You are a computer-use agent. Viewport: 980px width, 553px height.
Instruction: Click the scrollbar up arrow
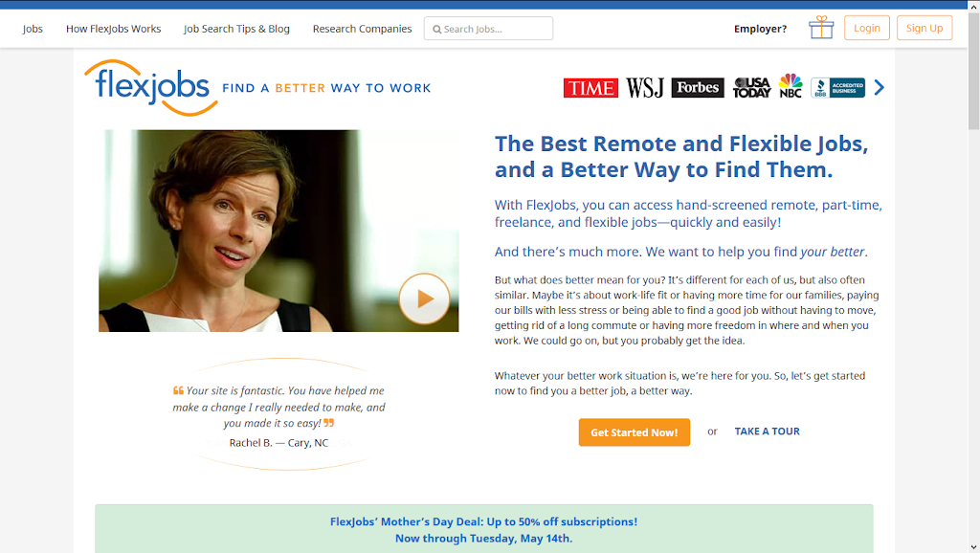tap(973, 6)
